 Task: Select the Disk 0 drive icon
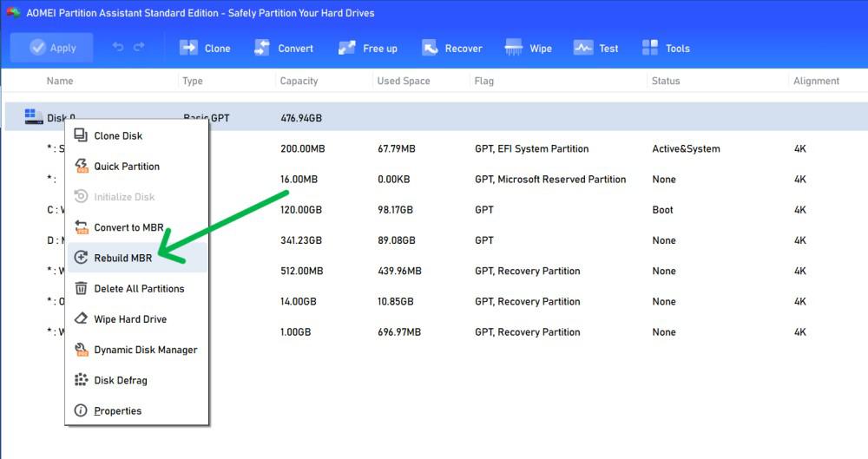tap(33, 116)
